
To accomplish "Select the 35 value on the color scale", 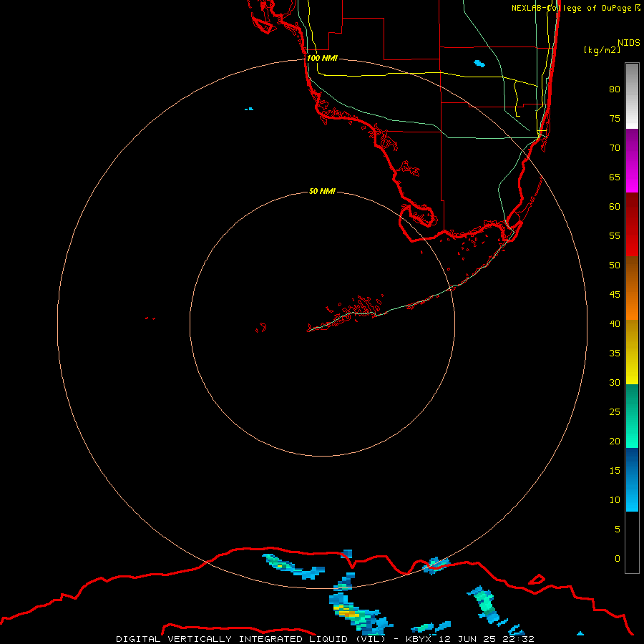I will [615, 353].
